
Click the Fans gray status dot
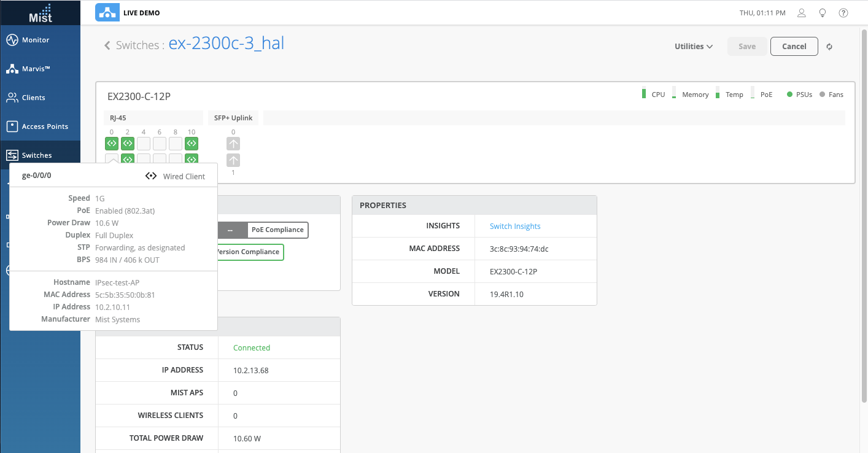point(822,95)
